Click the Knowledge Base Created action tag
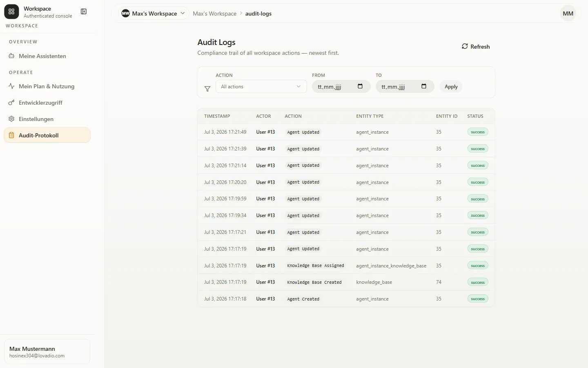The height and width of the screenshot is (368, 588). pos(314,282)
